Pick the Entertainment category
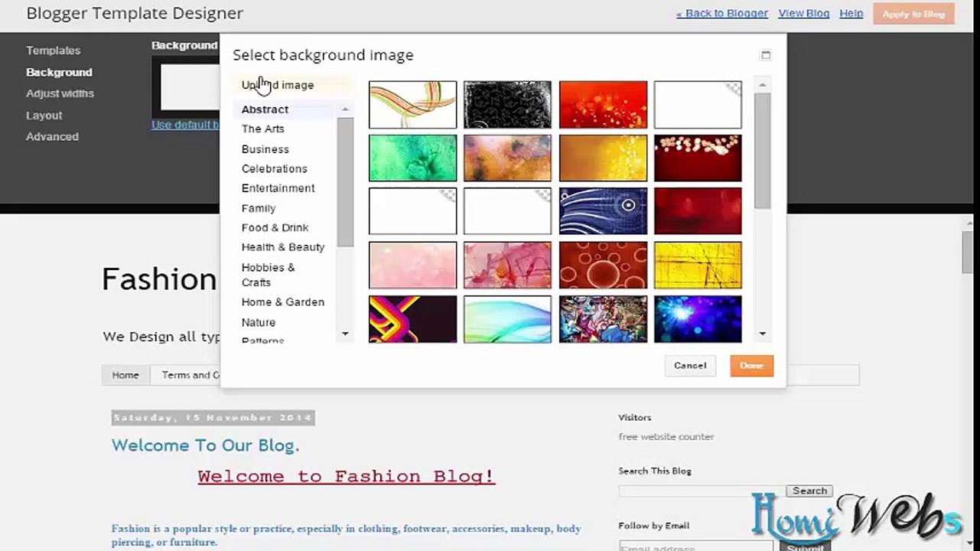 [278, 188]
